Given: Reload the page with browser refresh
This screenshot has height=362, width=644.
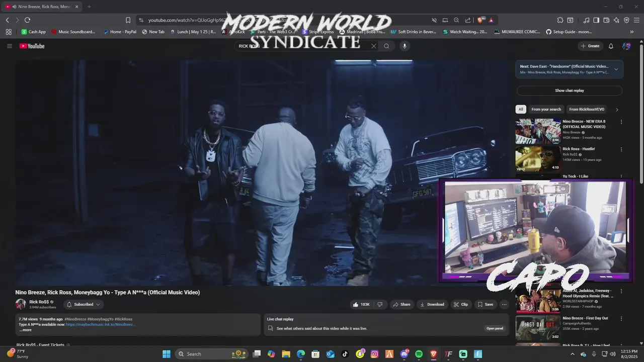Looking at the screenshot, I should coord(27,20).
